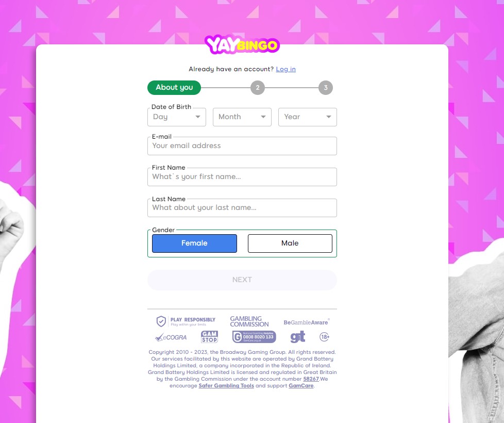Screen dimensions: 504x423
Task: Open the Day dropdown for birth date
Action: [x=176, y=117]
